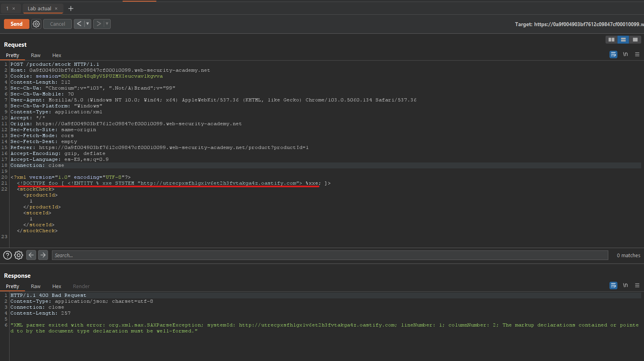Click the Content-Type: application/xml header
This screenshot has width=644, height=361.
tap(56, 112)
